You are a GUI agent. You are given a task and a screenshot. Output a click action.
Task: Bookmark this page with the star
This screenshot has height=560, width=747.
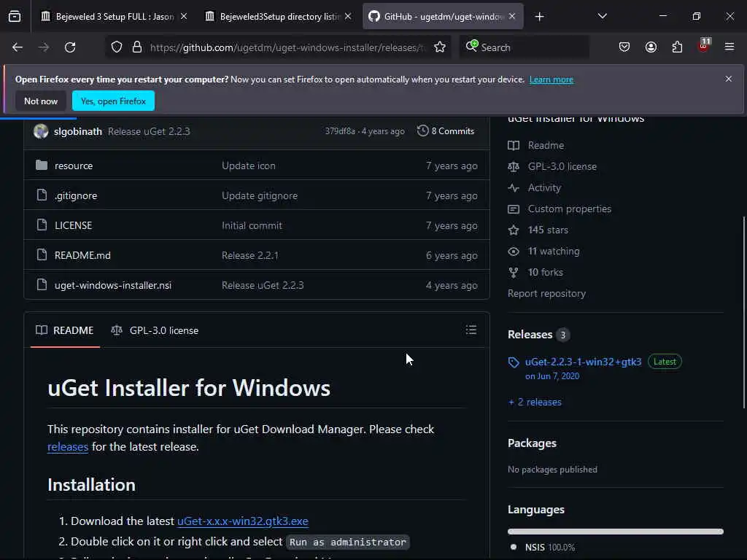pos(440,47)
